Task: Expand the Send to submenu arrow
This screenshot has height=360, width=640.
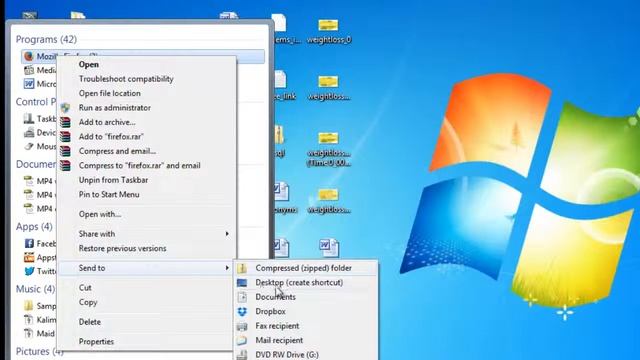Action: point(227,268)
